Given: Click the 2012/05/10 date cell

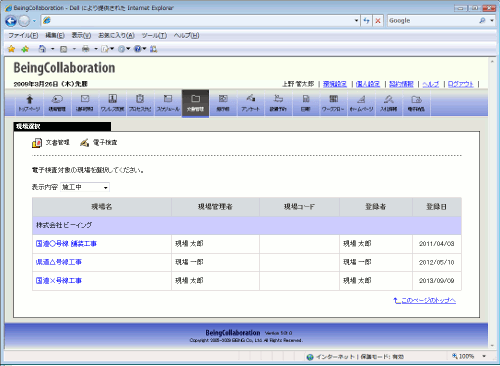Looking at the screenshot, I should [437, 262].
